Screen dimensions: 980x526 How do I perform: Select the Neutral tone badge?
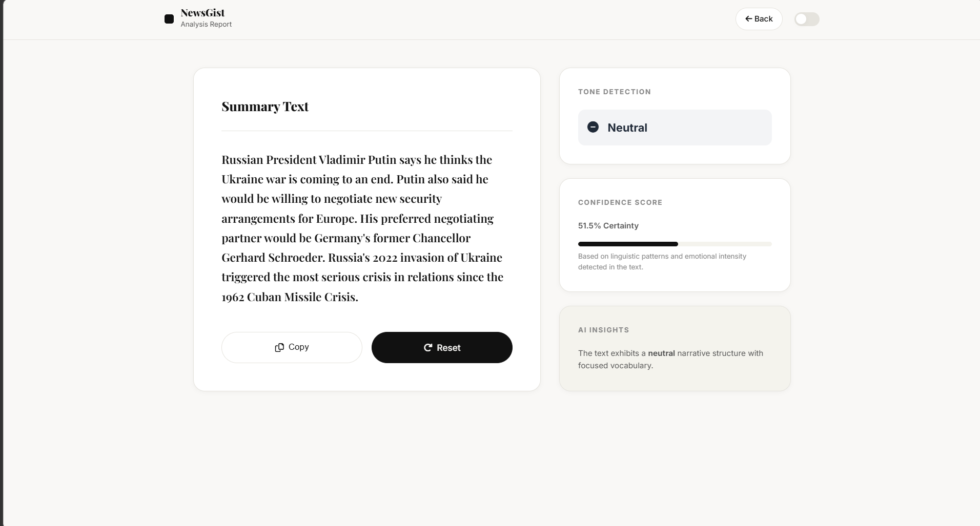675,128
